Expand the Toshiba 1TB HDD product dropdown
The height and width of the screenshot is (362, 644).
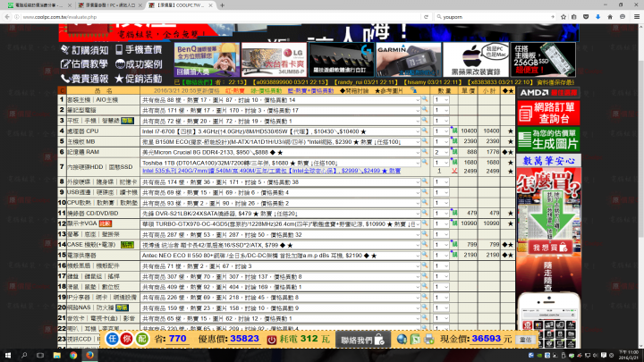(x=281, y=163)
